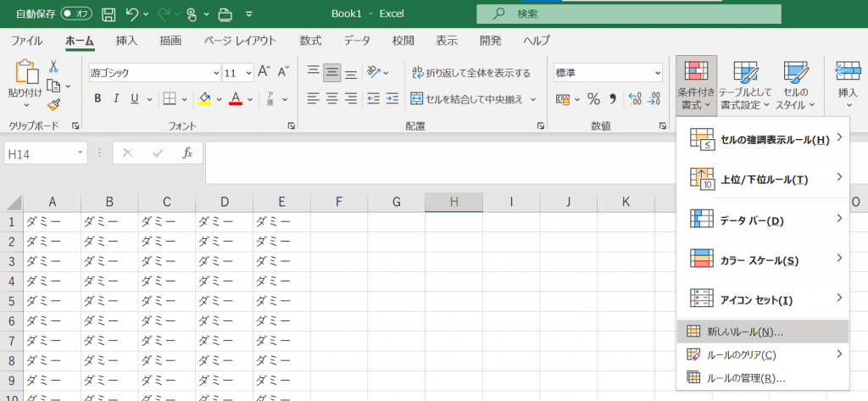Toggle center horizontal alignment
The width and height of the screenshot is (868, 401).
click(333, 98)
